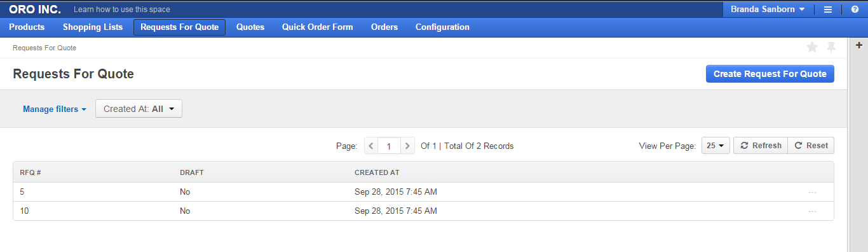Go to the next page arrow

pos(408,146)
